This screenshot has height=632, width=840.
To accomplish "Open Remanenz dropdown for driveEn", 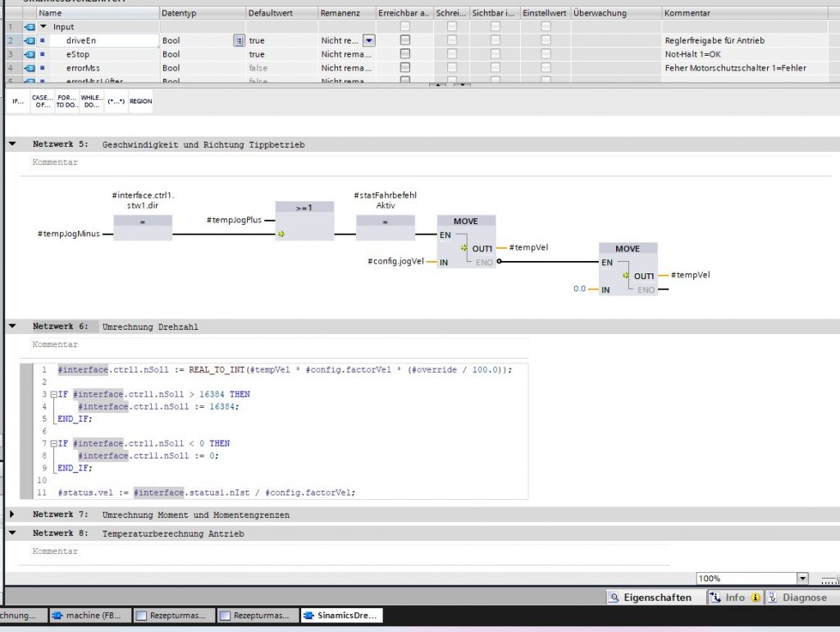I will click(368, 40).
